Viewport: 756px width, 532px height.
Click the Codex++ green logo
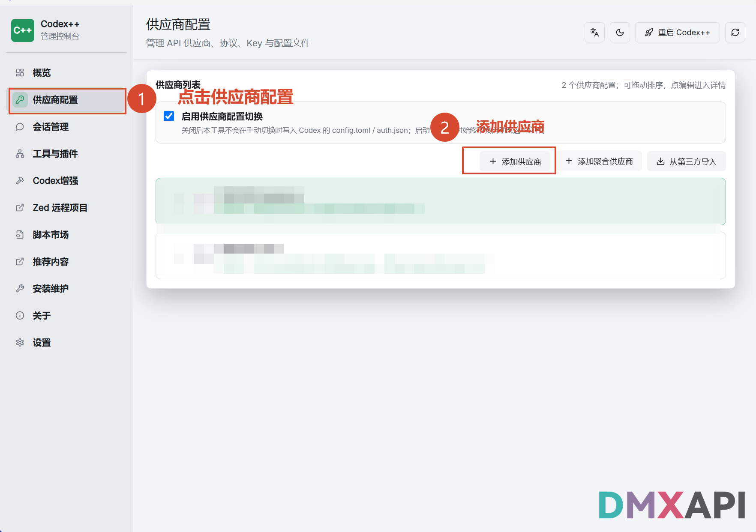point(23,30)
